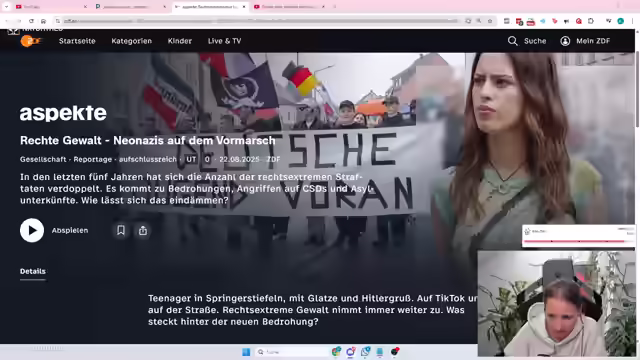Click the Windows taskbar search box
Viewport: 640px width, 360px height.
click(290, 352)
